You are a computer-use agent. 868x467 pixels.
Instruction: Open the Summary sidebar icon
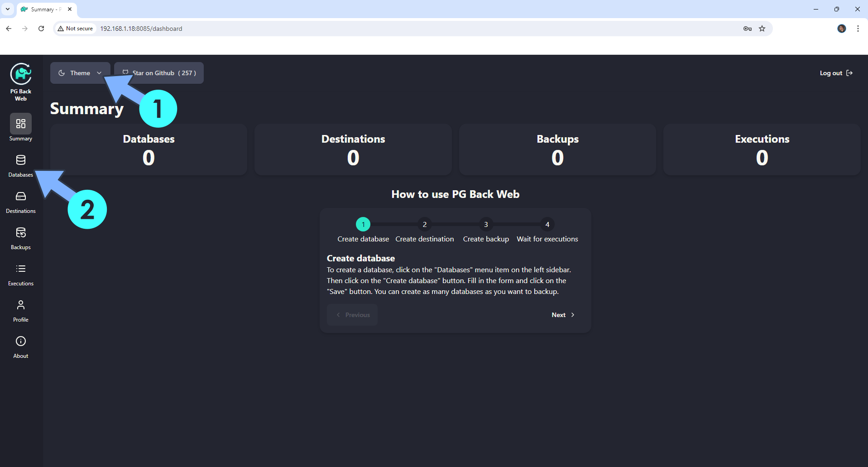(x=21, y=124)
